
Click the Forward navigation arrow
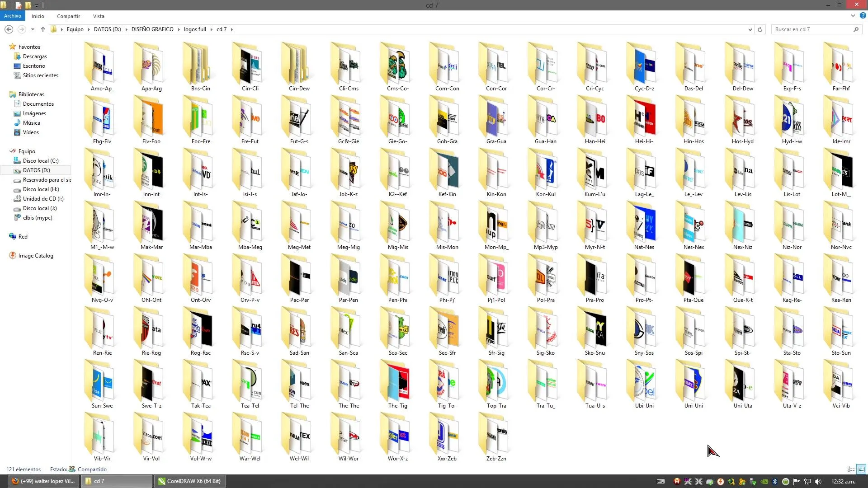point(22,29)
